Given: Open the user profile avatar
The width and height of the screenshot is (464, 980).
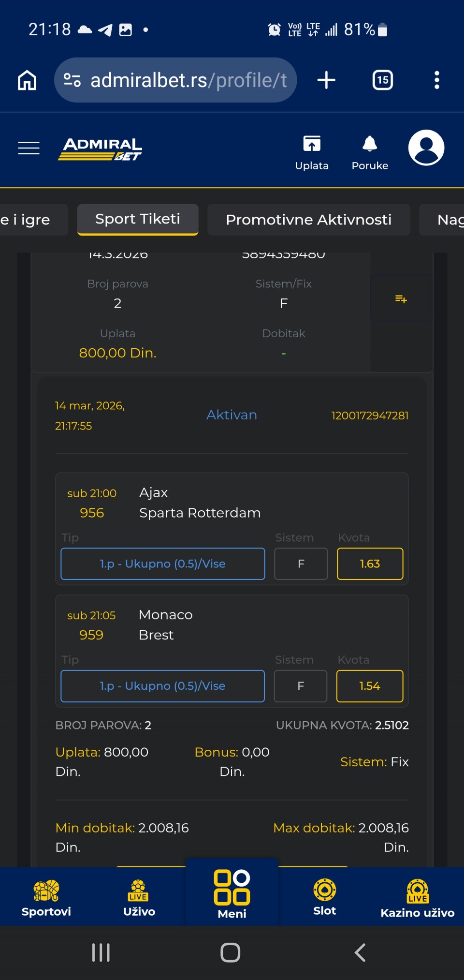Looking at the screenshot, I should click(x=426, y=148).
